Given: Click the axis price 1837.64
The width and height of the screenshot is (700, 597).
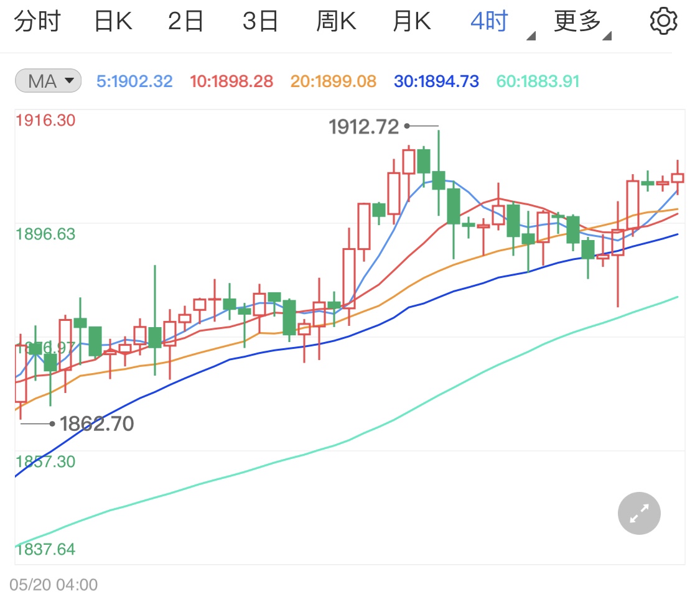Looking at the screenshot, I should pyautogui.click(x=45, y=549).
